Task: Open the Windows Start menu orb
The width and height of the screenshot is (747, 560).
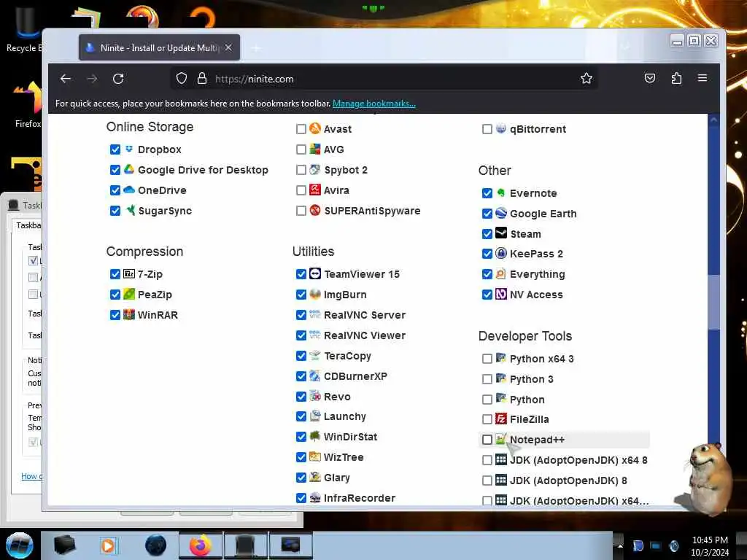Action: coord(20,545)
